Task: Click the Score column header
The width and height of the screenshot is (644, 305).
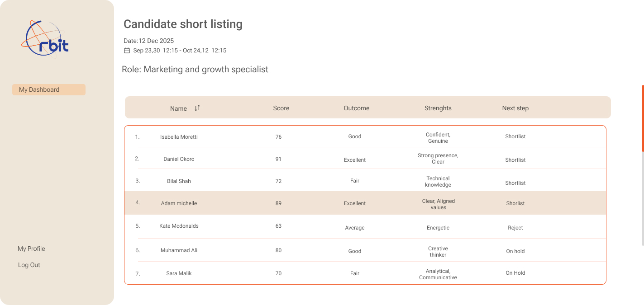Action: pyautogui.click(x=281, y=108)
